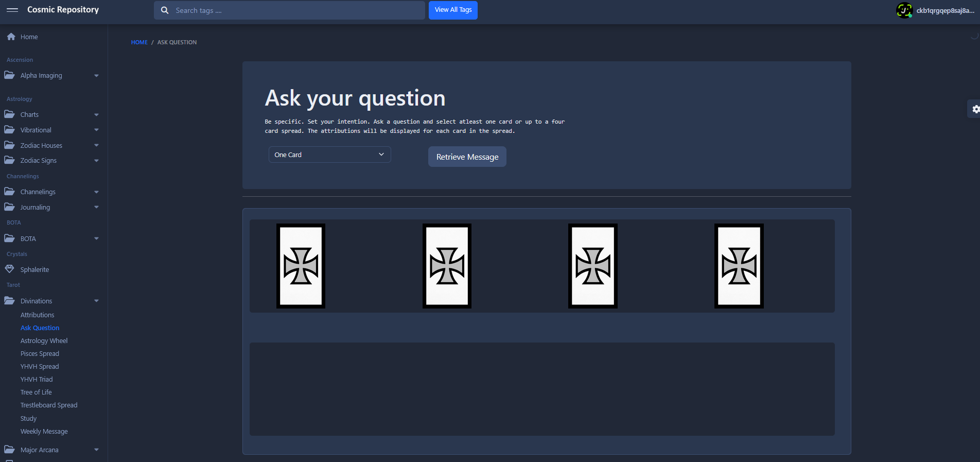Select the first tarot card
The width and height of the screenshot is (980, 462).
tap(301, 266)
